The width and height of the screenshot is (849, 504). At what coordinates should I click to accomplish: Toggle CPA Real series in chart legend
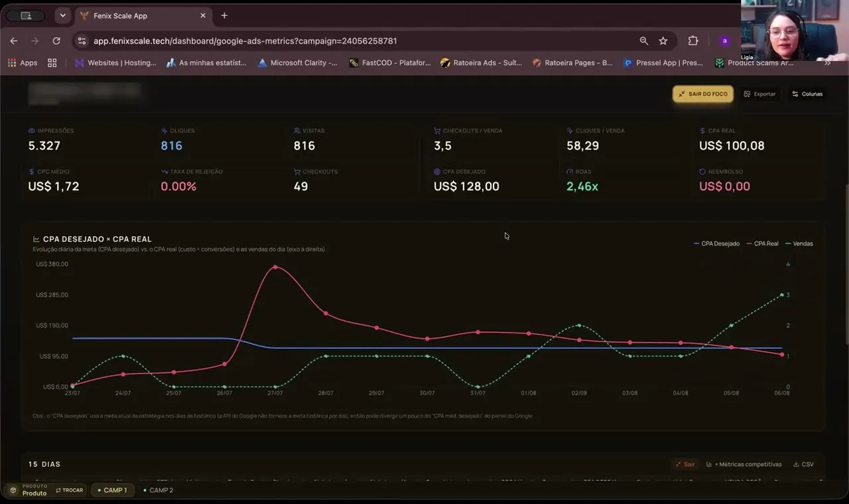[x=763, y=243]
